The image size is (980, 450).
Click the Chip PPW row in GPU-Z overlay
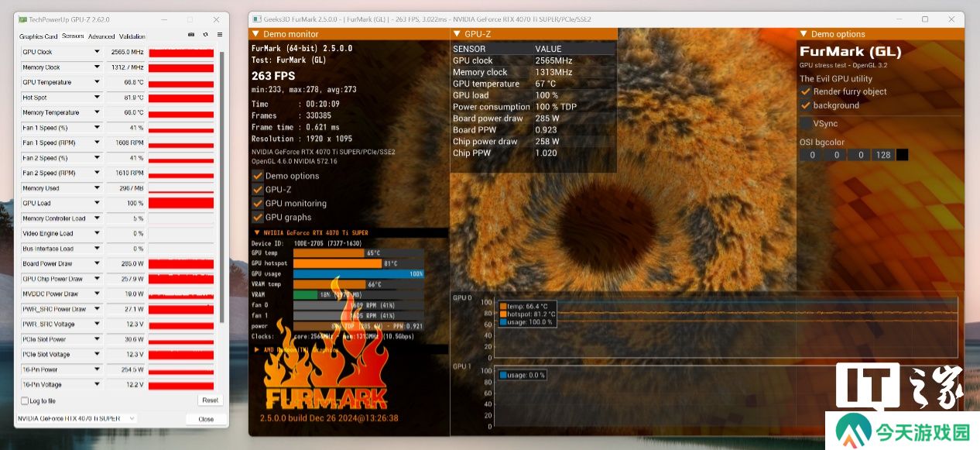pyautogui.click(x=533, y=153)
